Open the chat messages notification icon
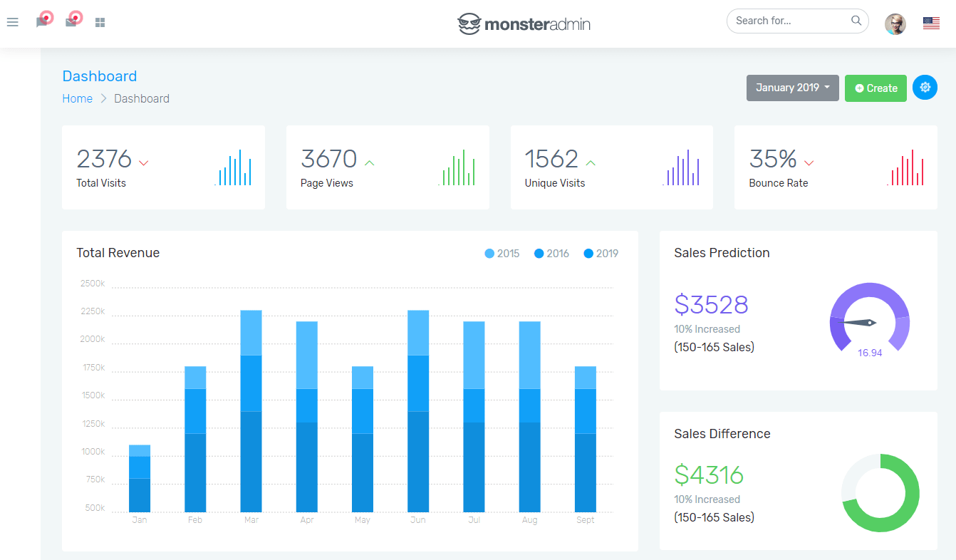 pos(42,22)
